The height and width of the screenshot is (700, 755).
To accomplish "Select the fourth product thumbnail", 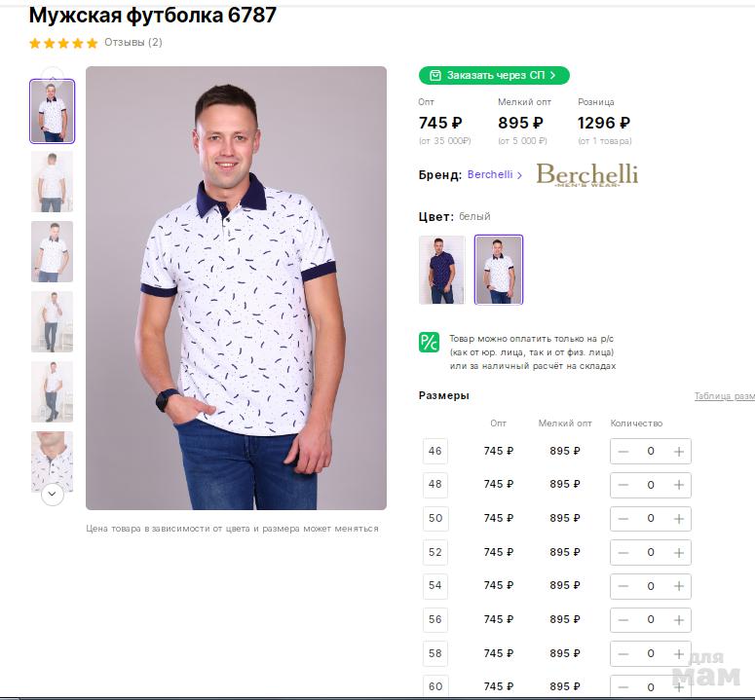I will click(52, 321).
